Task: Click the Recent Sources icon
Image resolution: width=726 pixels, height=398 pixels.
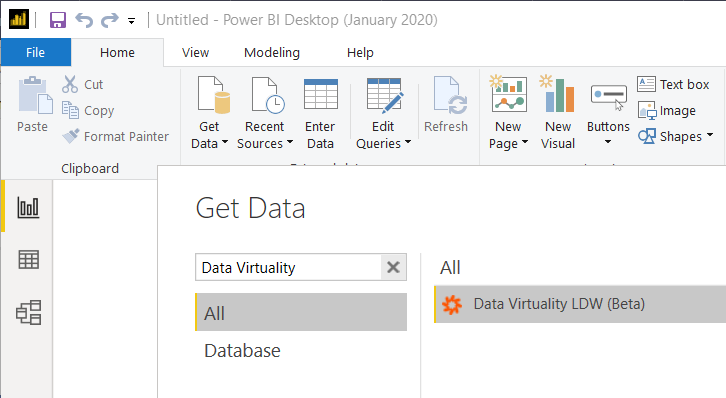Action: point(268,95)
